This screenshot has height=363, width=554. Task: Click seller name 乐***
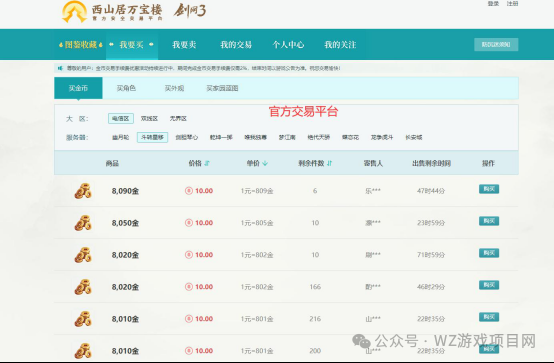click(x=373, y=191)
